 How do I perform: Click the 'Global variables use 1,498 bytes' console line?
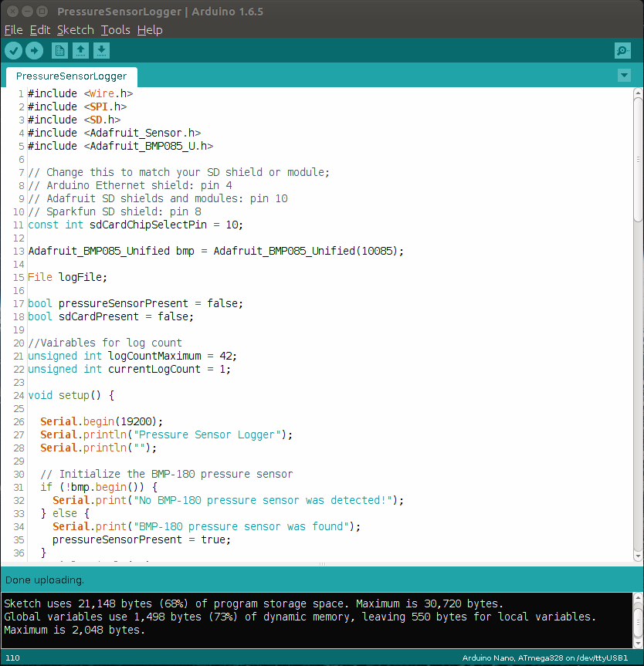pos(300,617)
